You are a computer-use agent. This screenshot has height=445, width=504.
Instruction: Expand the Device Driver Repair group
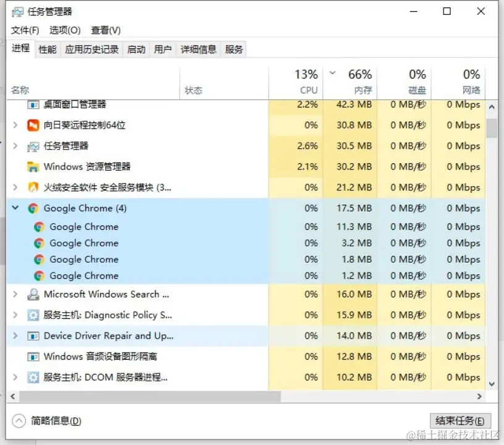pyautogui.click(x=15, y=336)
